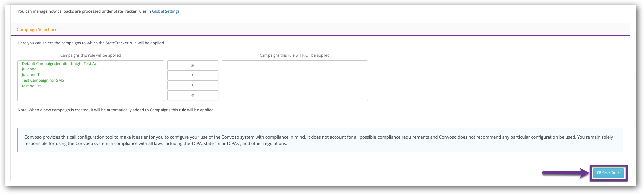This screenshot has height=194, width=644.
Task: Click the single left chevron move button
Action: 192,85
